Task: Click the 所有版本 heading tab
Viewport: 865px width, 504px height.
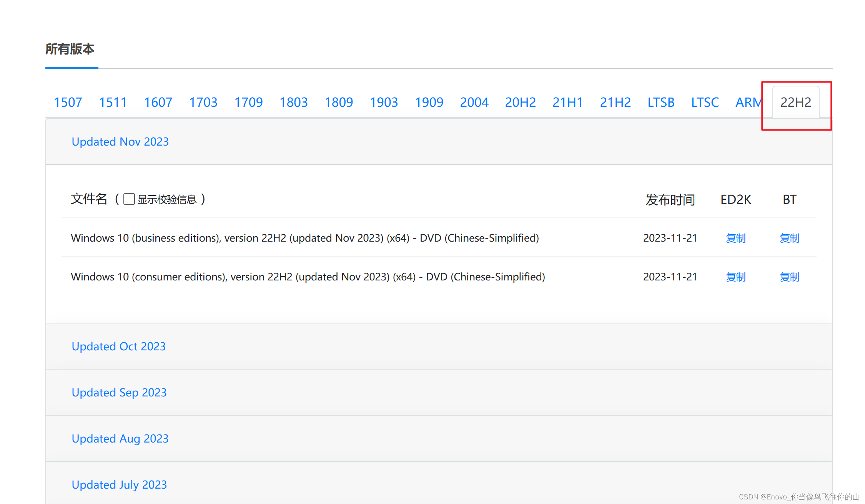Action: coord(70,49)
